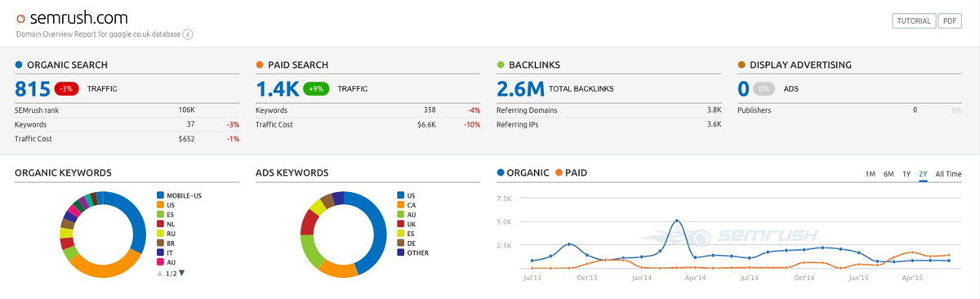Click the ORGANIC KEYWORDS section title

click(63, 173)
